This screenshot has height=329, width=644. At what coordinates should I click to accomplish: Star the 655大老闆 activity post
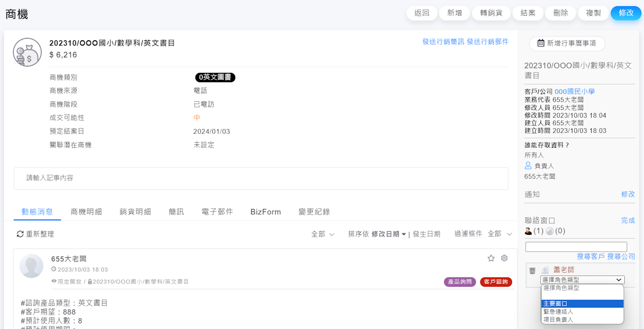coord(491,258)
